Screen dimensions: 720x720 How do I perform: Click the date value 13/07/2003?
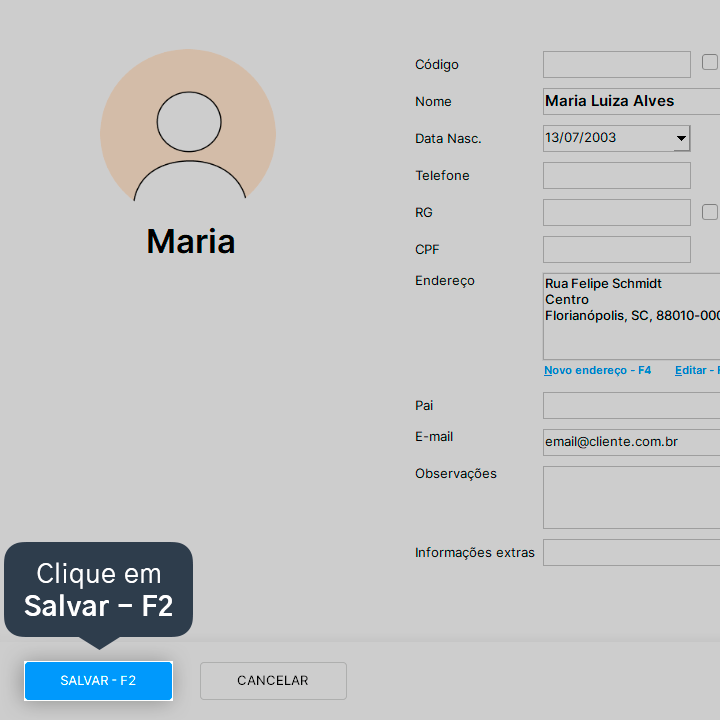pyautogui.click(x=580, y=137)
